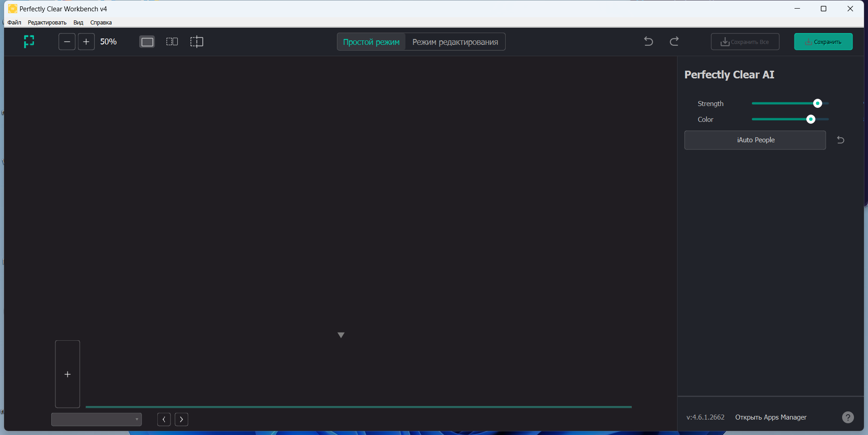Screen dimensions: 868x435
Task: Maximize the Perfectly Clear Workbench window
Action: [x=824, y=9]
